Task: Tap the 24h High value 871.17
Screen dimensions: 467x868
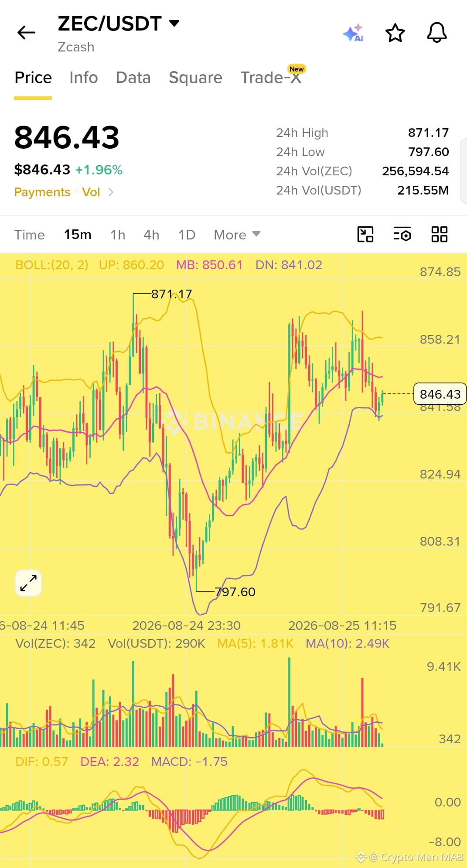Action: pyautogui.click(x=428, y=133)
